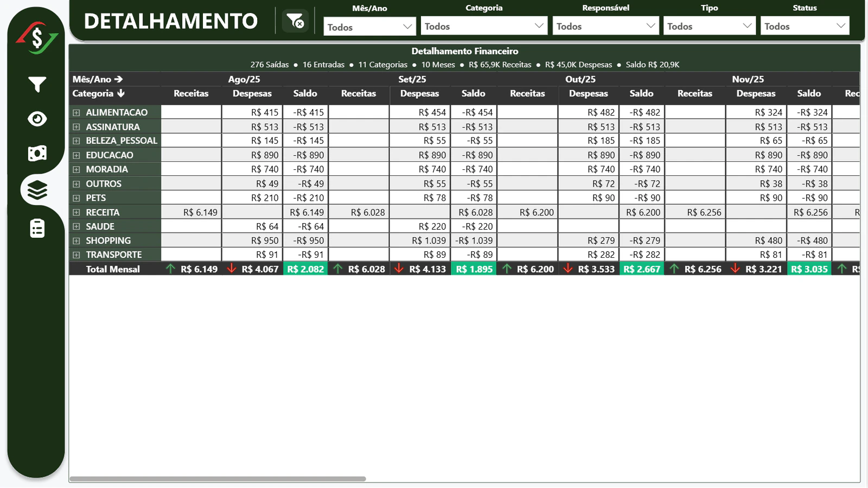Open the clipboard list page in sidebar
The height and width of the screenshot is (488, 868).
click(x=37, y=229)
